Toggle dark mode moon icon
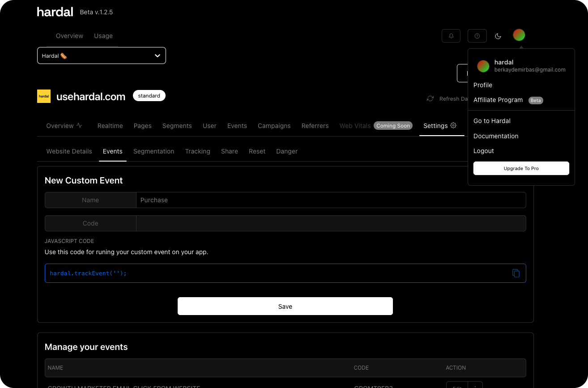This screenshot has width=588, height=388. pos(498,36)
